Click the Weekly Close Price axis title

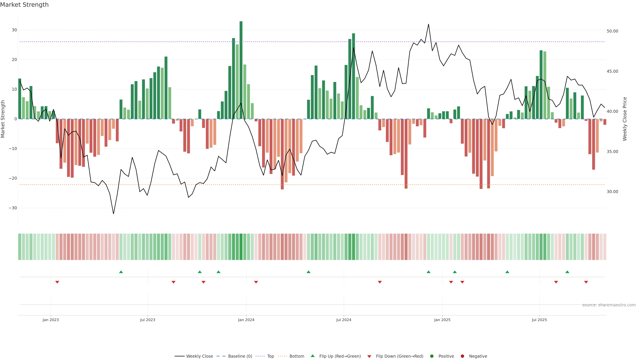(x=625, y=119)
